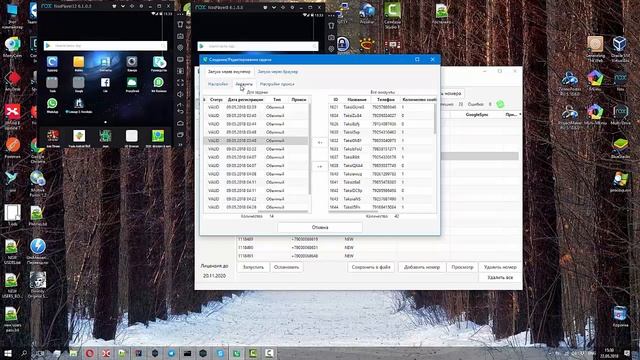Click 'Запустить' in the back window
The width and height of the screenshot is (640, 360).
(x=253, y=267)
